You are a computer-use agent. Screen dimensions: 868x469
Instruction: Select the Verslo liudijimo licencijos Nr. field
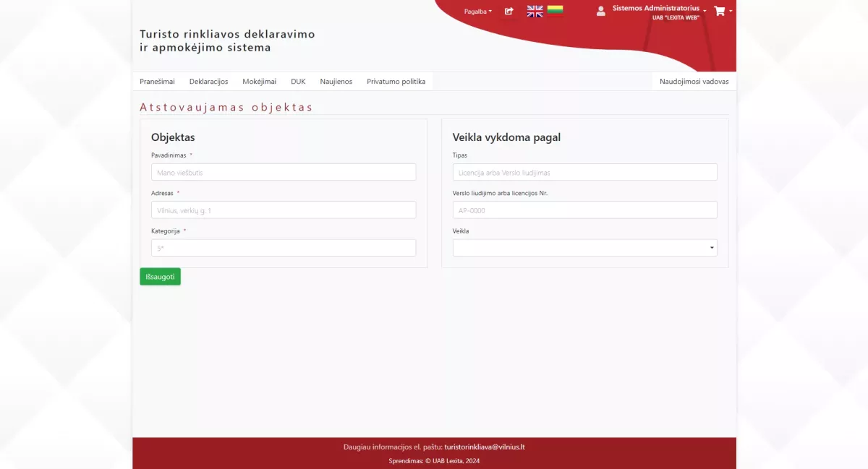[584, 210]
